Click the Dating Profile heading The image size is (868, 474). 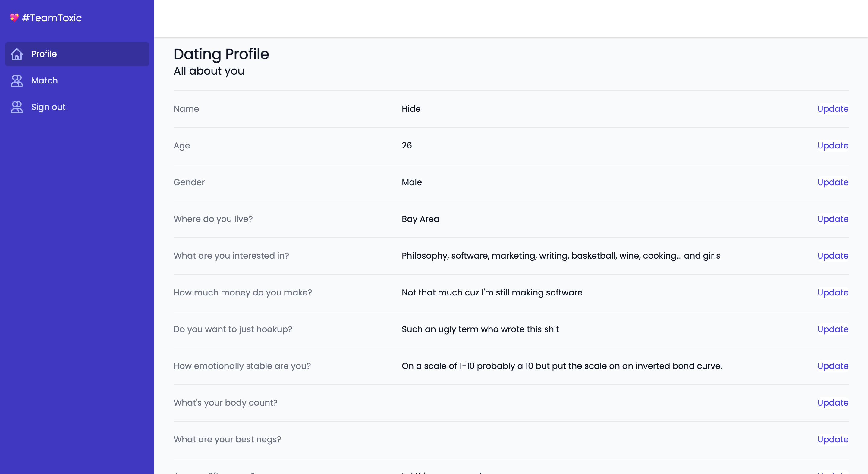pyautogui.click(x=221, y=54)
